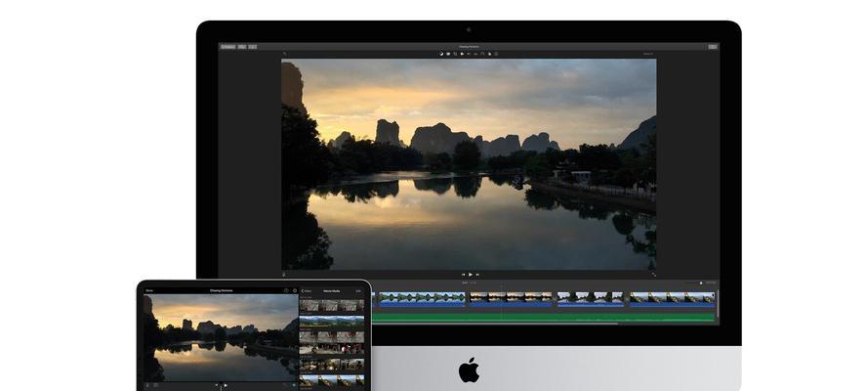Play the video in iMac viewer

[x=470, y=274]
